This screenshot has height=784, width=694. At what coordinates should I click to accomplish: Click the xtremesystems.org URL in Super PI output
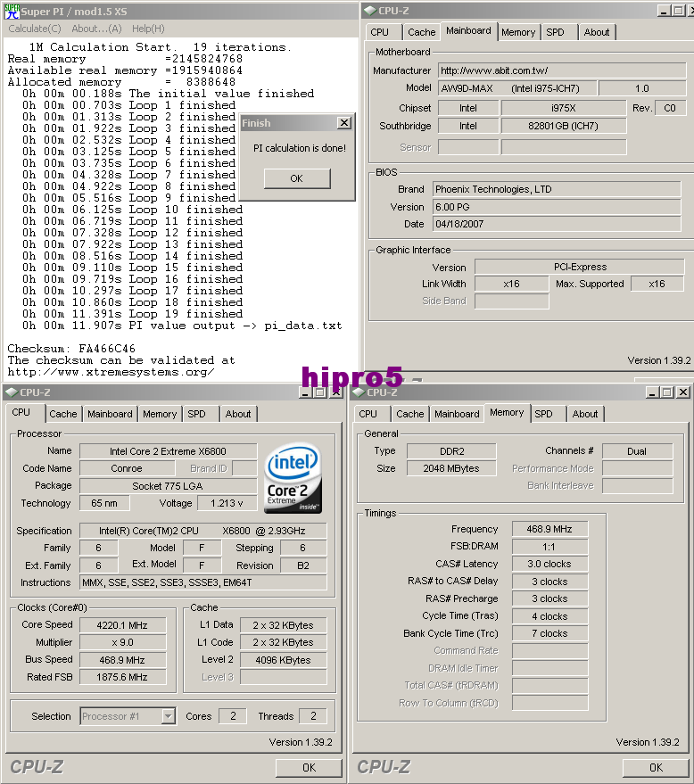coord(111,372)
